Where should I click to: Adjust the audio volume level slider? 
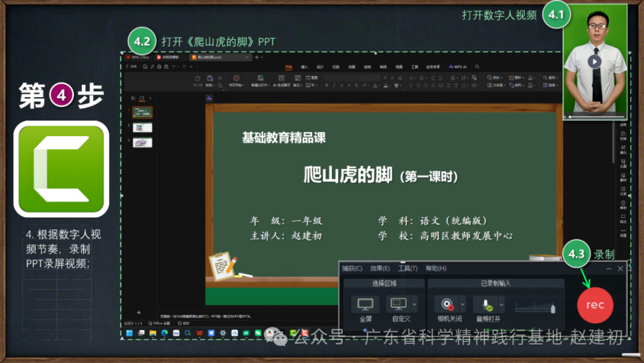pyautogui.click(x=535, y=308)
